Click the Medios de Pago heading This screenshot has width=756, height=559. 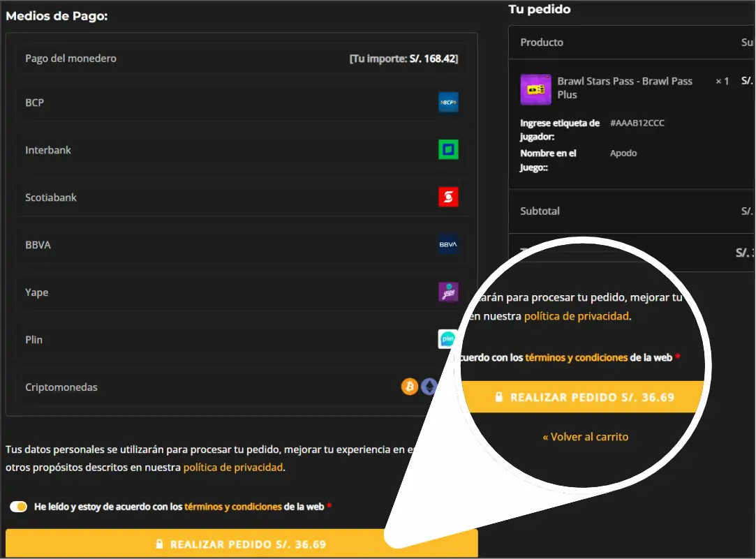57,16
